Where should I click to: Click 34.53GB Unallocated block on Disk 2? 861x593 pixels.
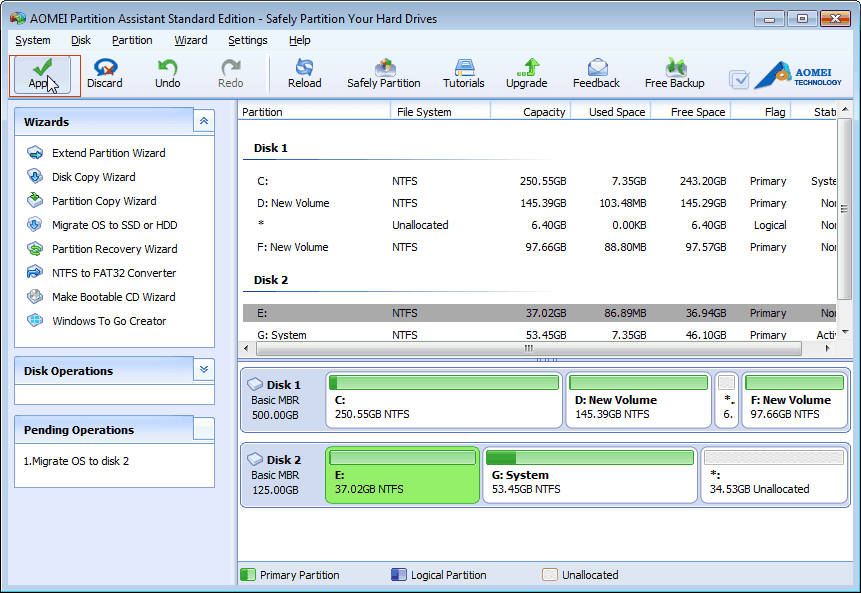pyautogui.click(x=774, y=475)
